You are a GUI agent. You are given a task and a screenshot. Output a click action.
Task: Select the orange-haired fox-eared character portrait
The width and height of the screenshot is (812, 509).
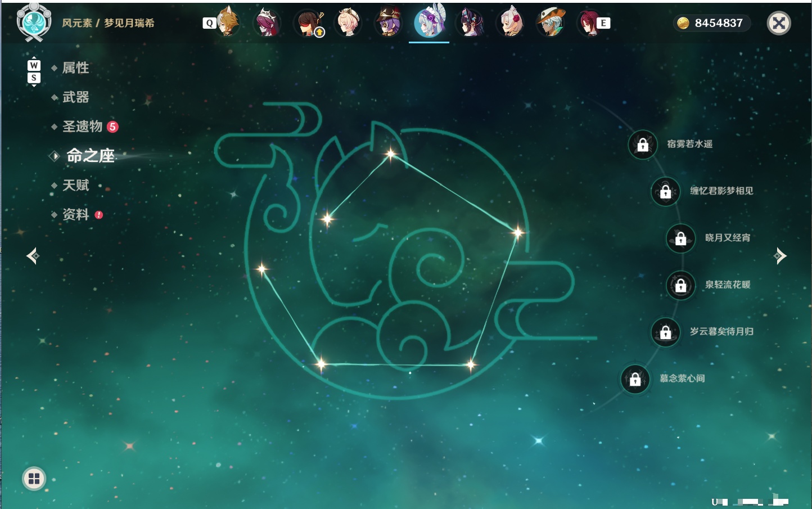point(228,22)
